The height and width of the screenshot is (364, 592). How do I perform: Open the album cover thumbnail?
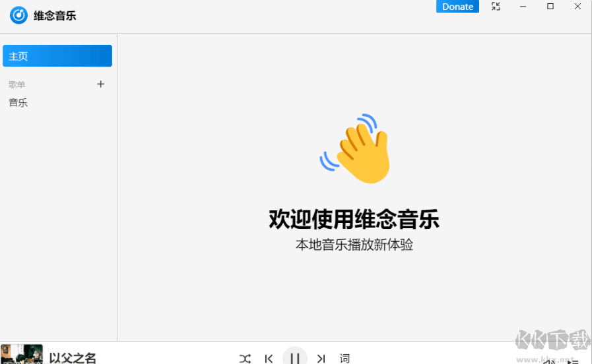click(22, 354)
